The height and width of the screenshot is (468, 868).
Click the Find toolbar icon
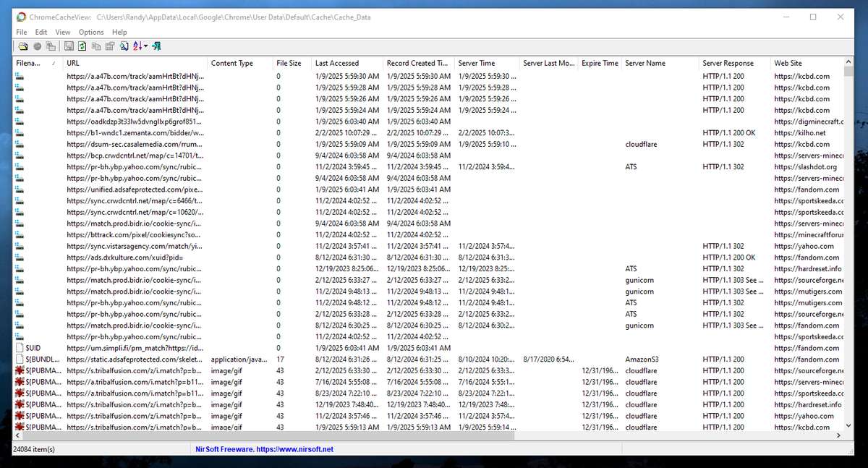coord(124,46)
